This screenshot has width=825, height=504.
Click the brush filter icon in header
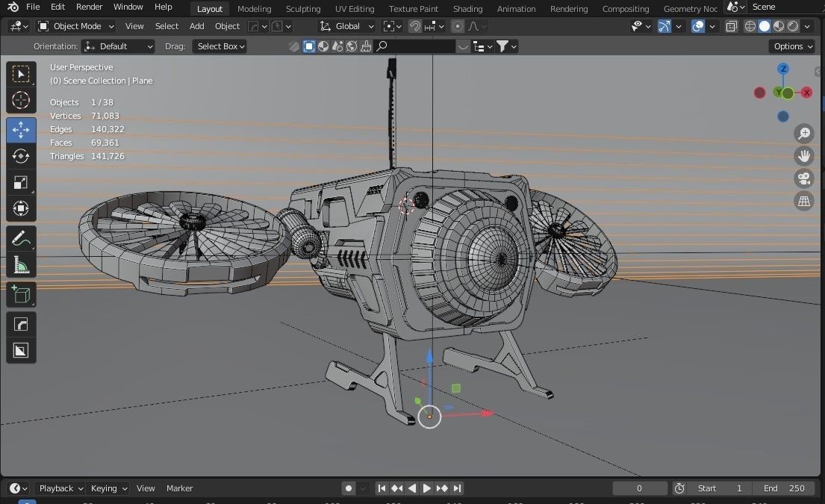[366, 46]
